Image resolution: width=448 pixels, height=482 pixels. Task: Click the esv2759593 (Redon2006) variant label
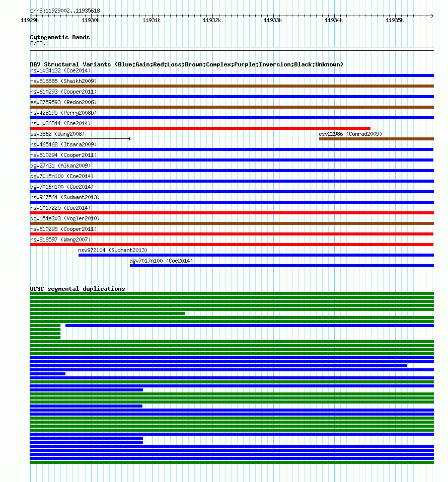pos(63,102)
